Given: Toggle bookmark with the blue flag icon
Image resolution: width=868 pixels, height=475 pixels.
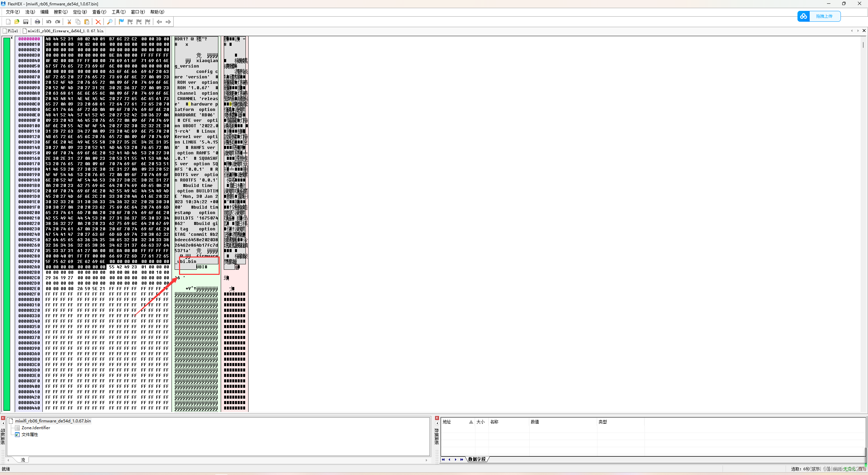Looking at the screenshot, I should click(121, 22).
